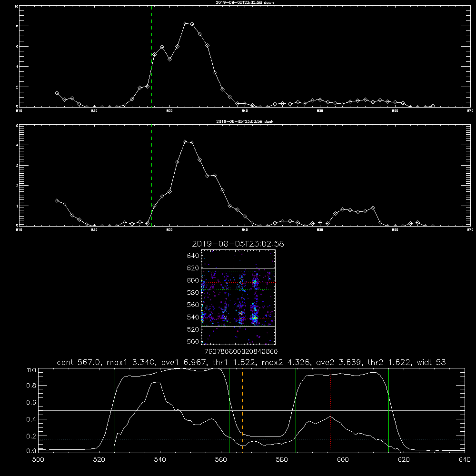Click the dusk plot title text

click(244, 121)
